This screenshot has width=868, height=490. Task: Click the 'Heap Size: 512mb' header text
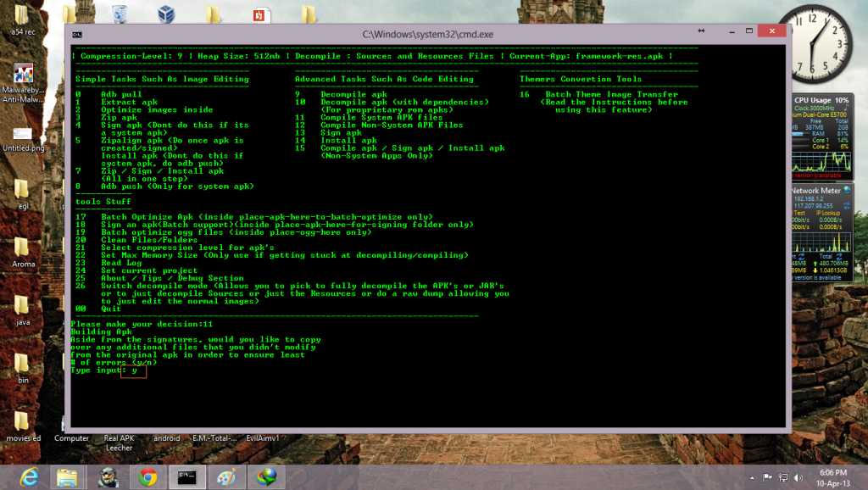click(x=238, y=57)
